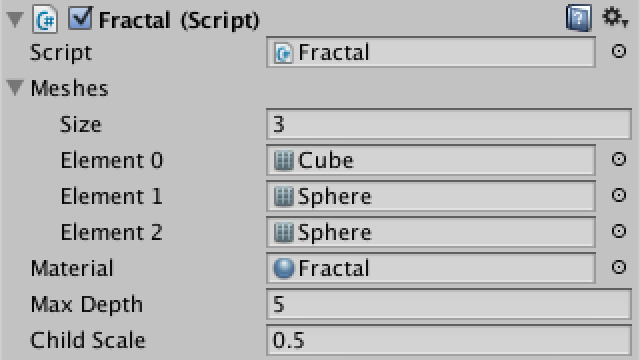Click the Child Scale value field
Screen dimensions: 640x360
click(449, 340)
